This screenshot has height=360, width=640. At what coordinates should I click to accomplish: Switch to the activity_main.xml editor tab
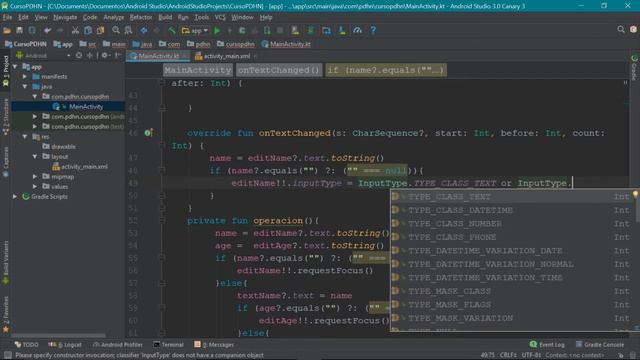tap(227, 56)
